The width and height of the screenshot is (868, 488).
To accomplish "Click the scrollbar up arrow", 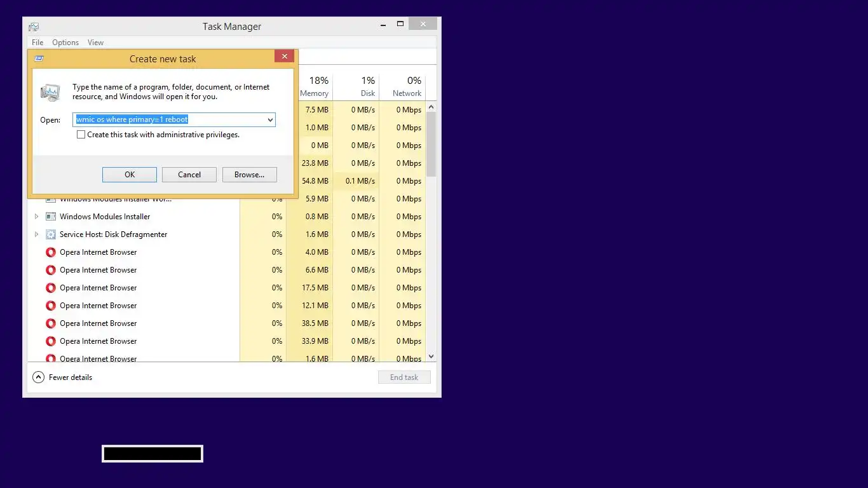I will pyautogui.click(x=431, y=107).
